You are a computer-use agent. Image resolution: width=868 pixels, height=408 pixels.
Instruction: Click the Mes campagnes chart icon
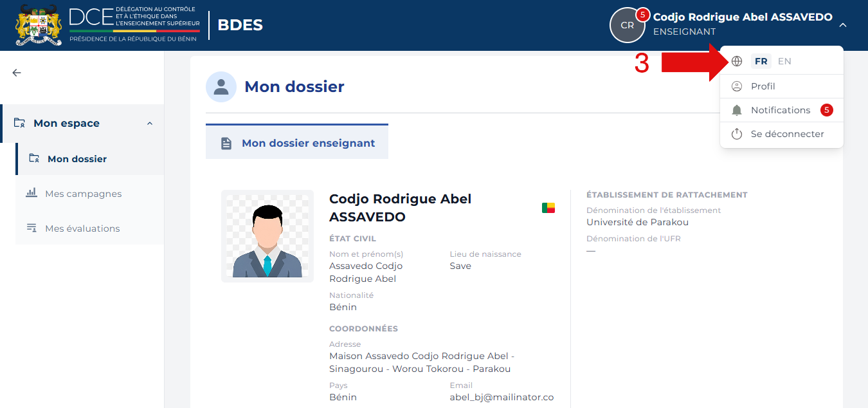click(32, 192)
